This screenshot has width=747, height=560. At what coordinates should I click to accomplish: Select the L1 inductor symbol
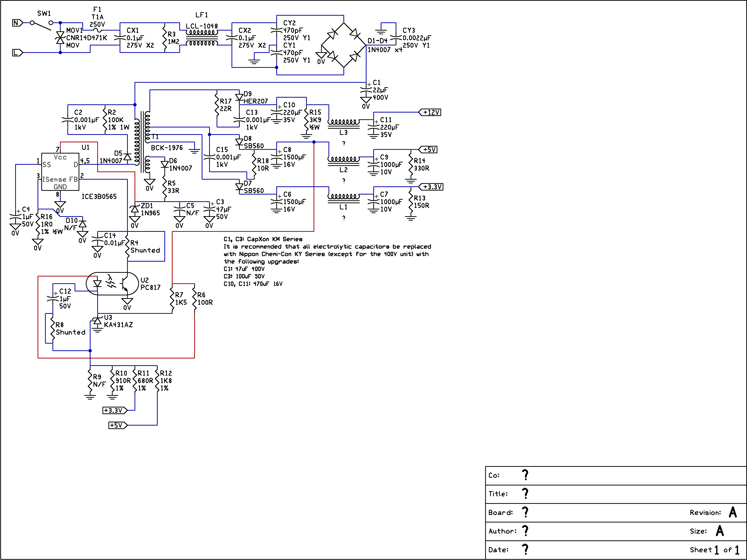click(x=344, y=198)
